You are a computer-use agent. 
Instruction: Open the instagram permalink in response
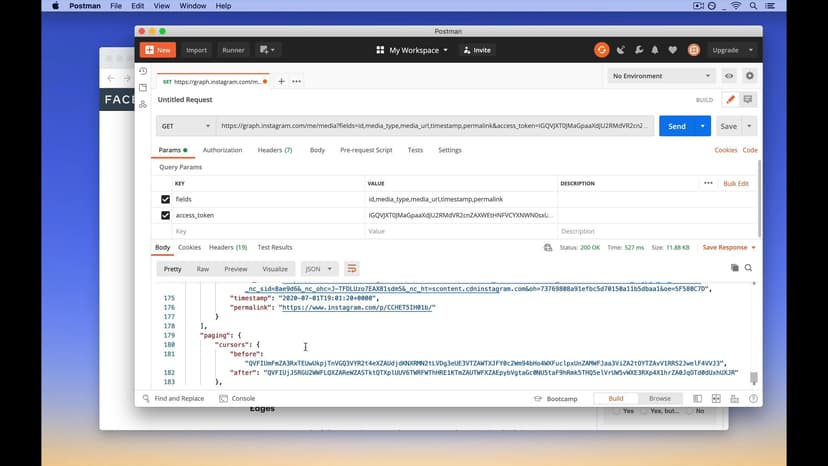pos(357,308)
